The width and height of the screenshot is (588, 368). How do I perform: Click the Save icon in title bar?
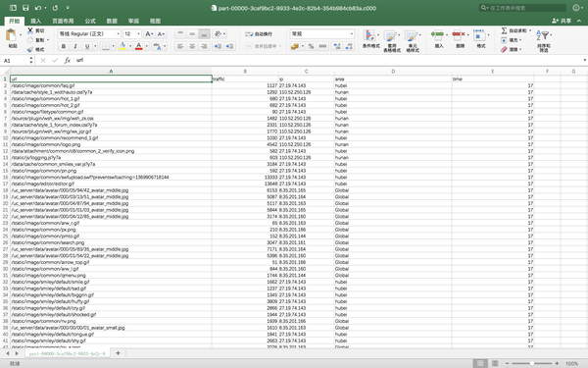point(25,8)
